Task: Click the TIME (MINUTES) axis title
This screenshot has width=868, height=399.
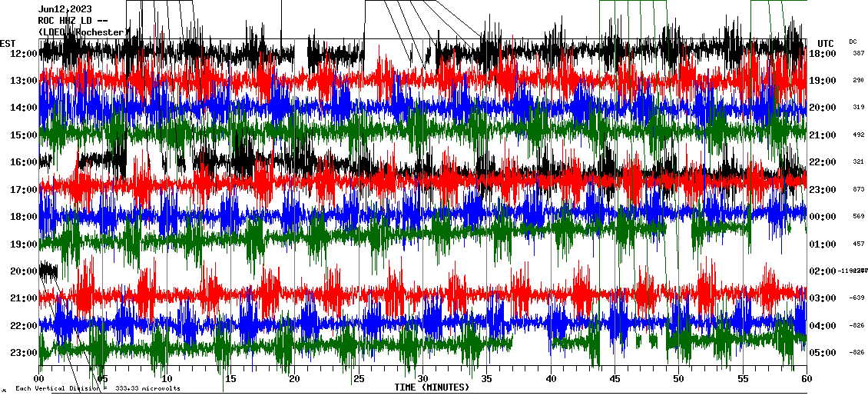Action: coord(432,387)
